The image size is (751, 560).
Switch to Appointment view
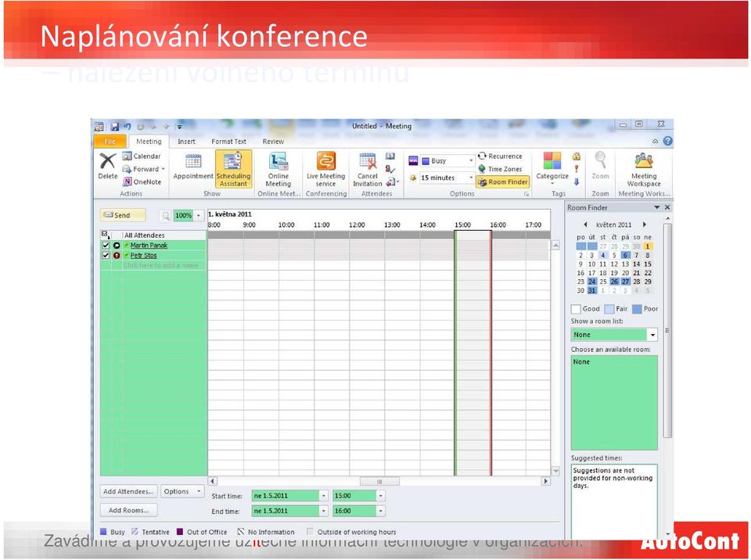[x=193, y=167]
